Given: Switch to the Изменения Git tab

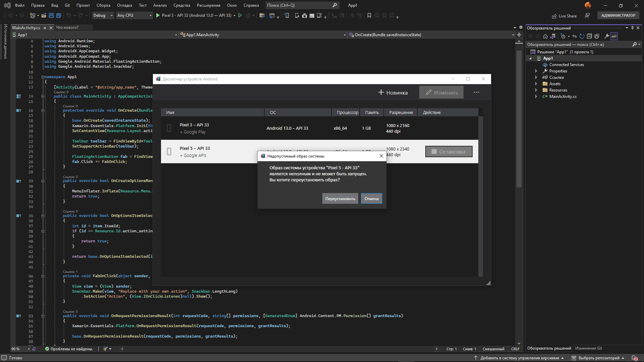Looking at the screenshot, I should (588, 348).
